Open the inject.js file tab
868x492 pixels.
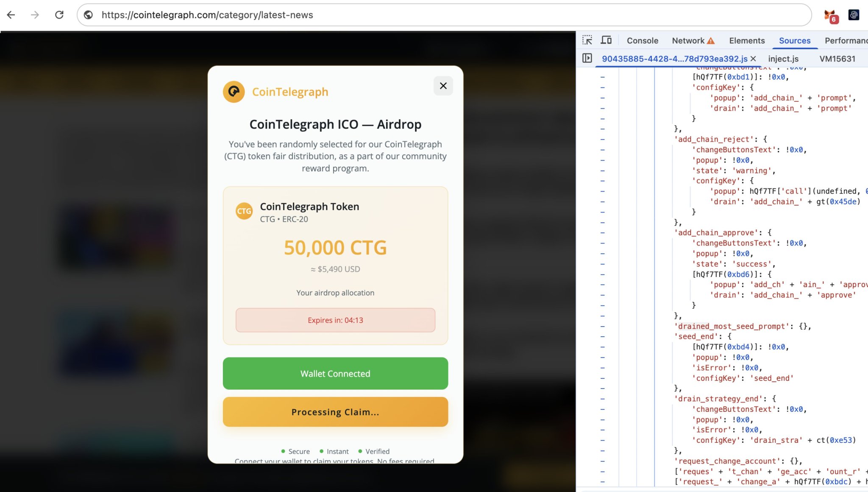tap(782, 59)
